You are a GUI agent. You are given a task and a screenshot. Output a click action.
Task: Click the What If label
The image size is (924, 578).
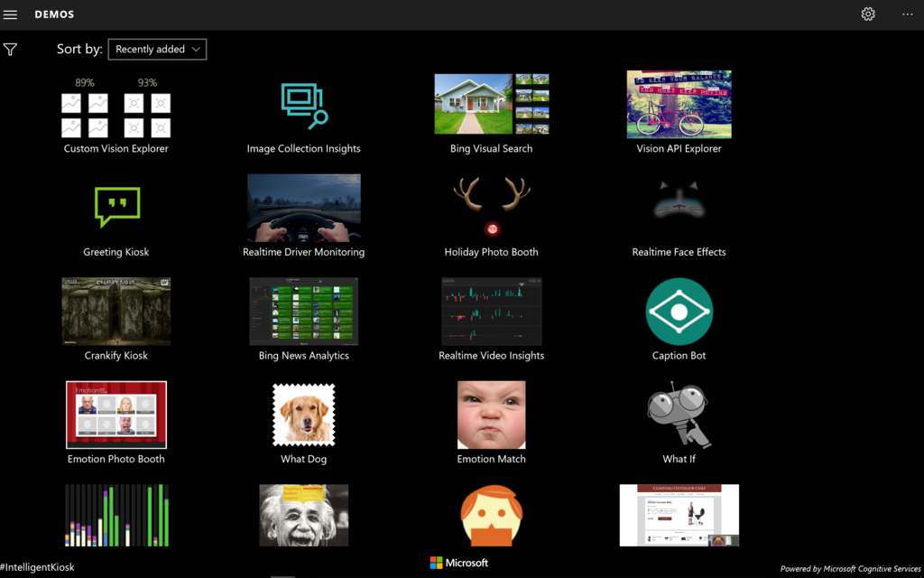point(679,459)
